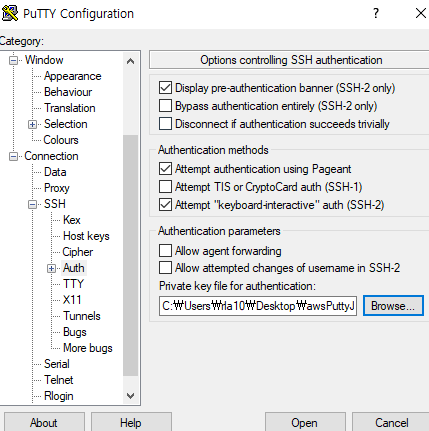Close the PuTTY Configuration dialog
This screenshot has height=431, width=429.
pos(421,13)
